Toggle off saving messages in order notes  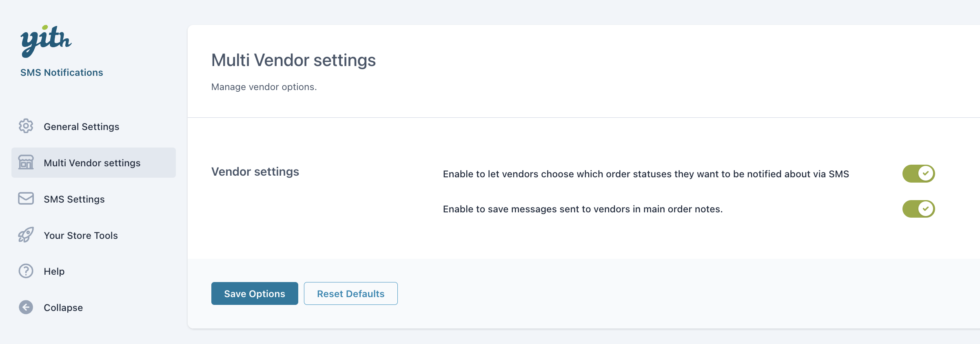pyautogui.click(x=918, y=209)
